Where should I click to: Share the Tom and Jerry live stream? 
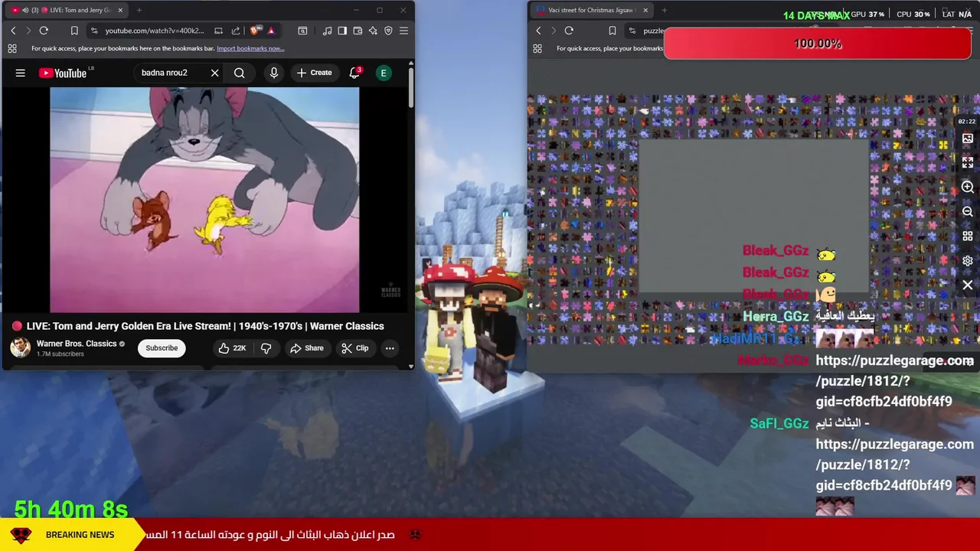(x=306, y=348)
